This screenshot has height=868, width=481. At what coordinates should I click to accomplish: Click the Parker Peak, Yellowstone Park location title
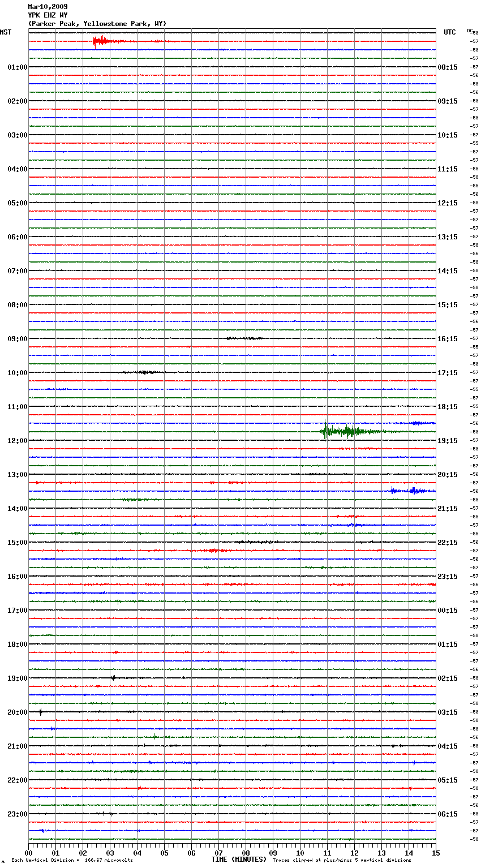click(97, 24)
